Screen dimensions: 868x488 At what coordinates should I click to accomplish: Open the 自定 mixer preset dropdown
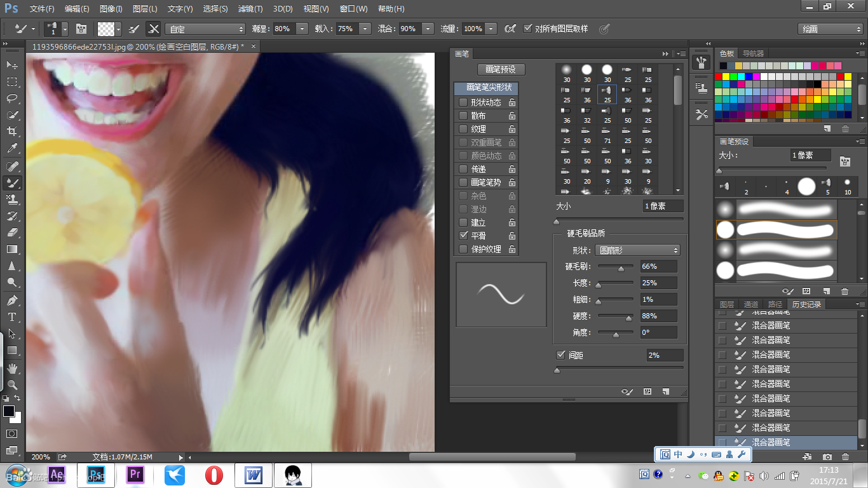[x=205, y=29]
